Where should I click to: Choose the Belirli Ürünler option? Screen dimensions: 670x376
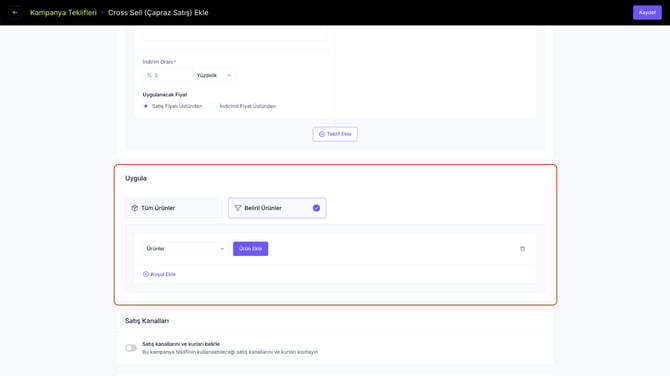pos(277,208)
